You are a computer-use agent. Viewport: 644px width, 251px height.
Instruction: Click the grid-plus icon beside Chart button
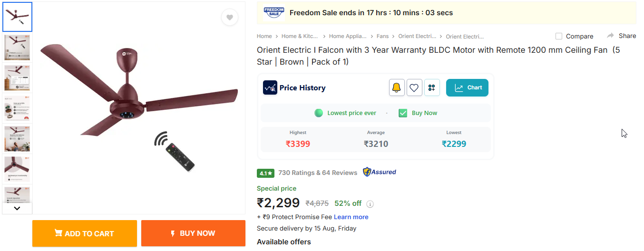432,87
